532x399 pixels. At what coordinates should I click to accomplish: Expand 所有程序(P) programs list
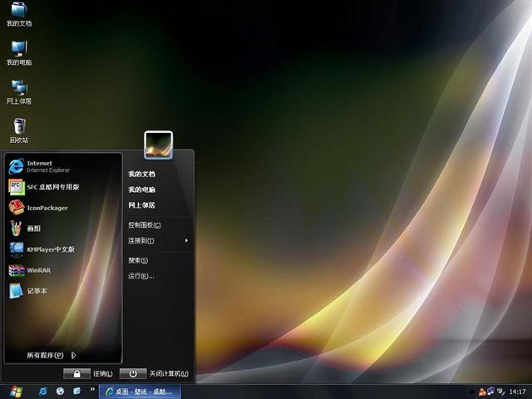click(50, 355)
